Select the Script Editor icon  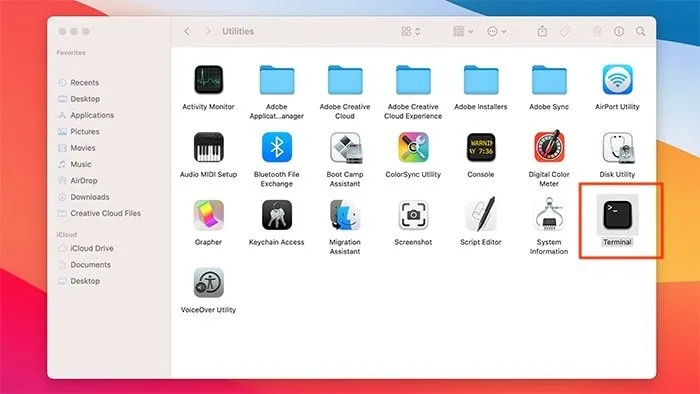(481, 214)
